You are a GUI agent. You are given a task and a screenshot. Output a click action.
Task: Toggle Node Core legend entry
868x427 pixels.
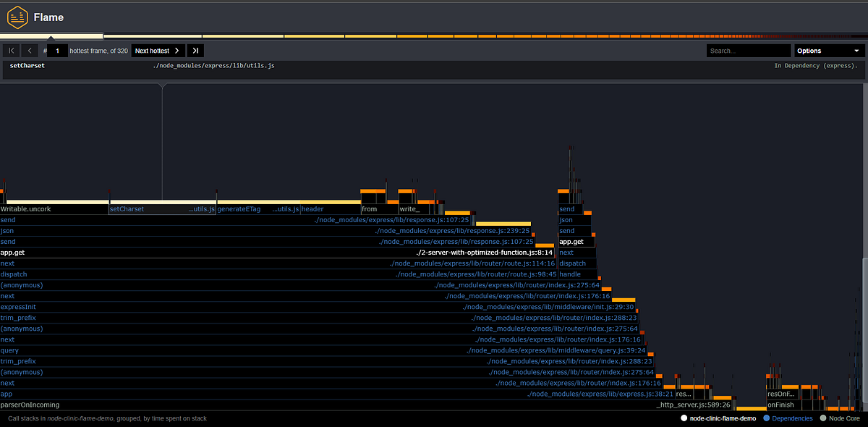[839, 418]
